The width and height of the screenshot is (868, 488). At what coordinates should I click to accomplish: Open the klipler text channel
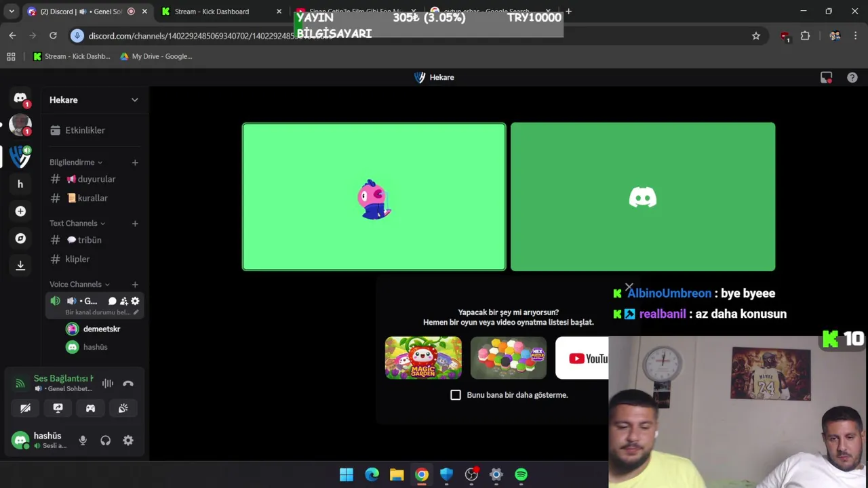[x=94, y=259]
